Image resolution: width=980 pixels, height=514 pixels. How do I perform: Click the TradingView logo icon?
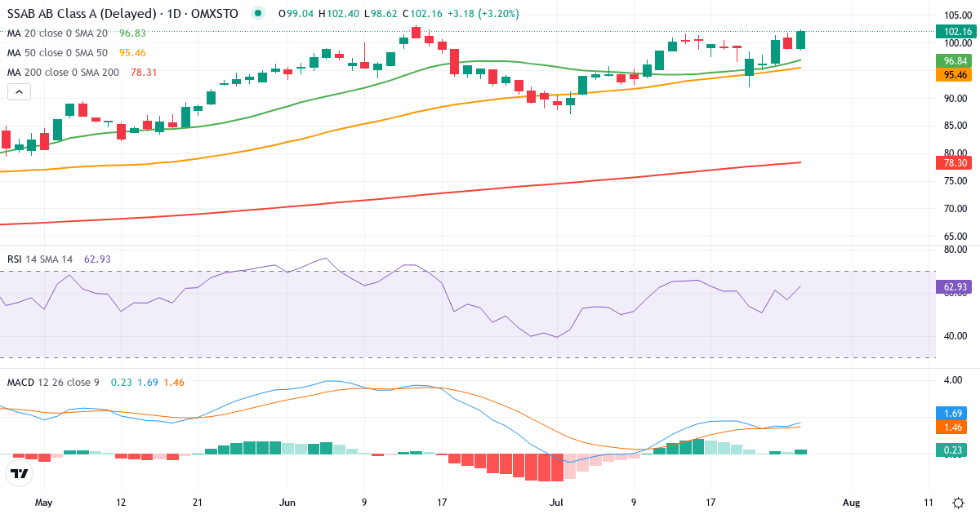tap(19, 472)
